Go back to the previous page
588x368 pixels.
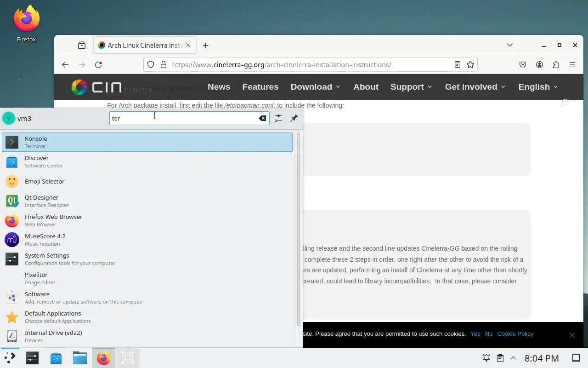65,65
